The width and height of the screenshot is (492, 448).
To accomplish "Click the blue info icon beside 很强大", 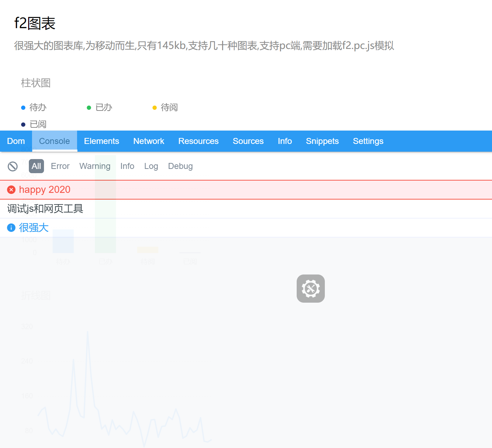I will (x=11, y=228).
